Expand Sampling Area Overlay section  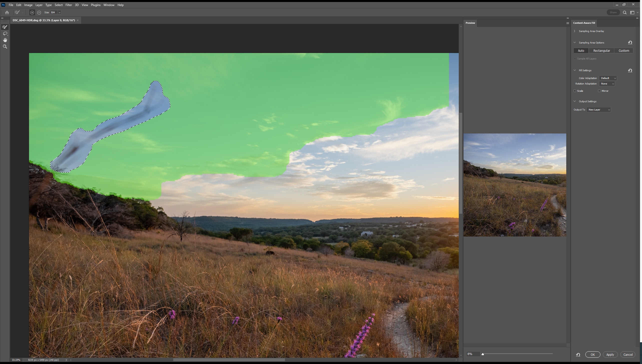(574, 31)
